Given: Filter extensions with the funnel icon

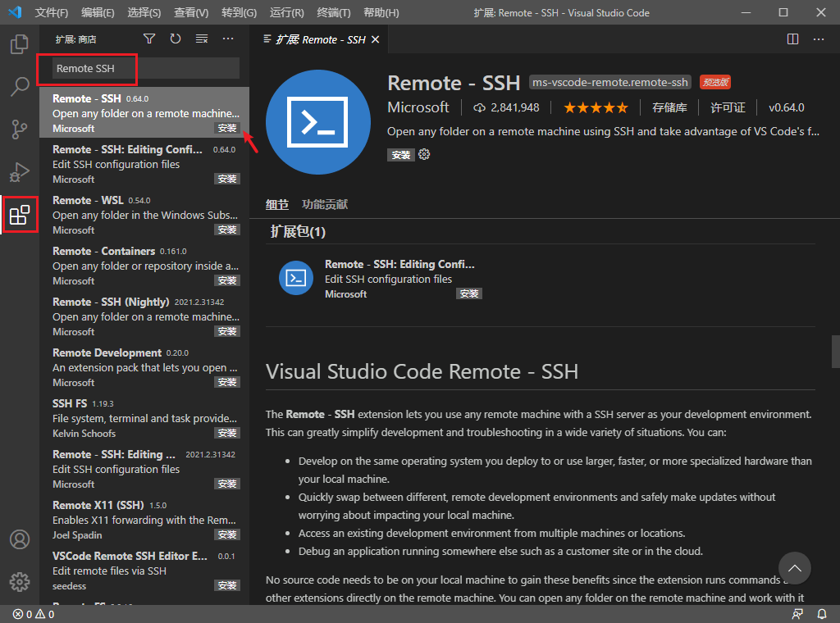Looking at the screenshot, I should coord(149,39).
